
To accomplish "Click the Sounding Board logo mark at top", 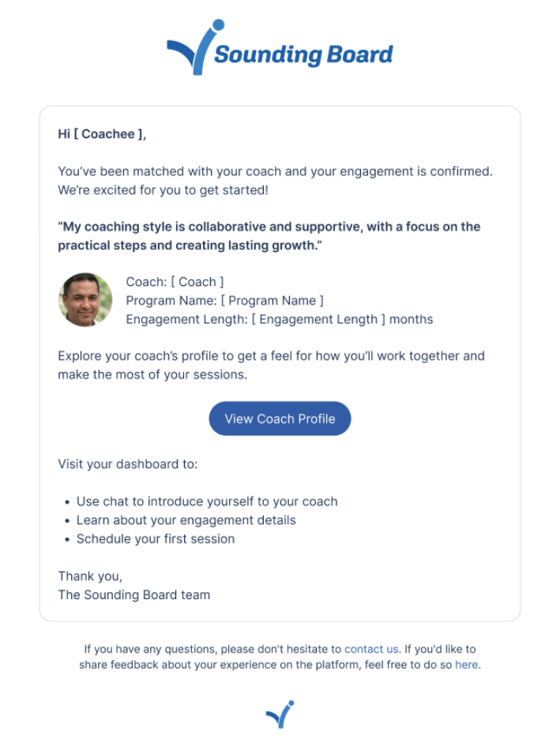I will pyautogui.click(x=193, y=49).
